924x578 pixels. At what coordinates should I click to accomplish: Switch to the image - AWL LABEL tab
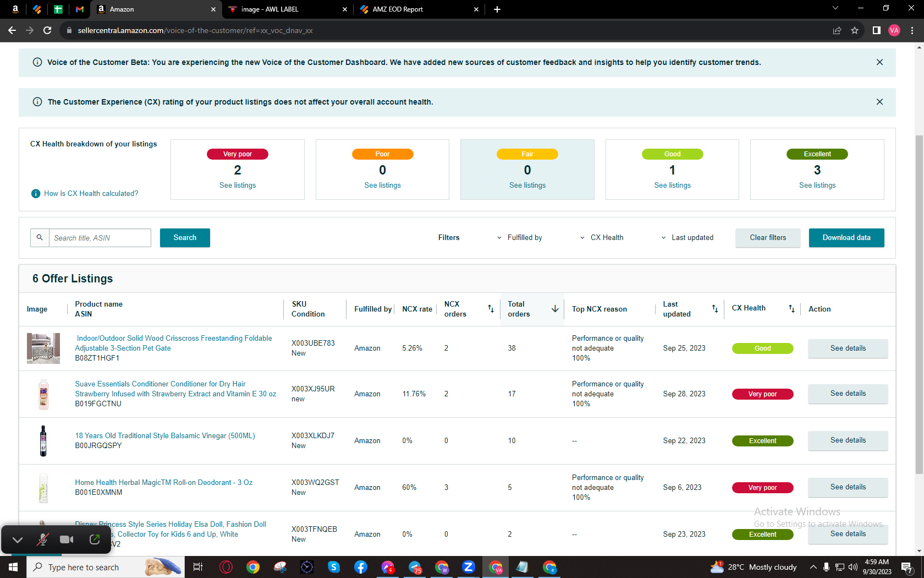(x=287, y=9)
